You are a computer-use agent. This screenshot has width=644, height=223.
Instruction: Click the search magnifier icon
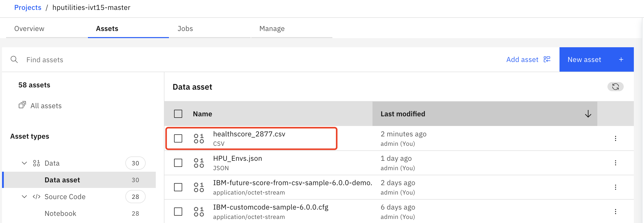tap(14, 59)
